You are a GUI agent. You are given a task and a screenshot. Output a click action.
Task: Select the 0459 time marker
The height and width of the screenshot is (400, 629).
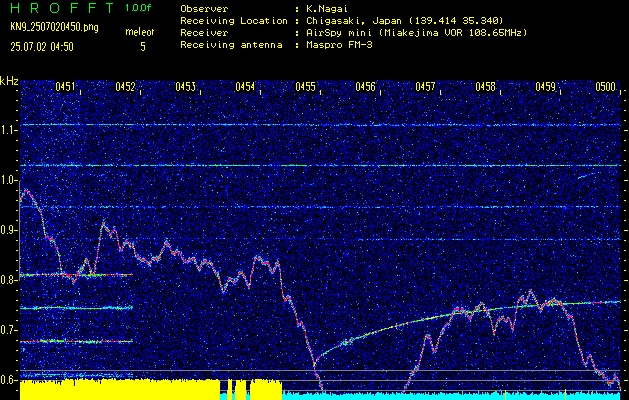coord(546,87)
